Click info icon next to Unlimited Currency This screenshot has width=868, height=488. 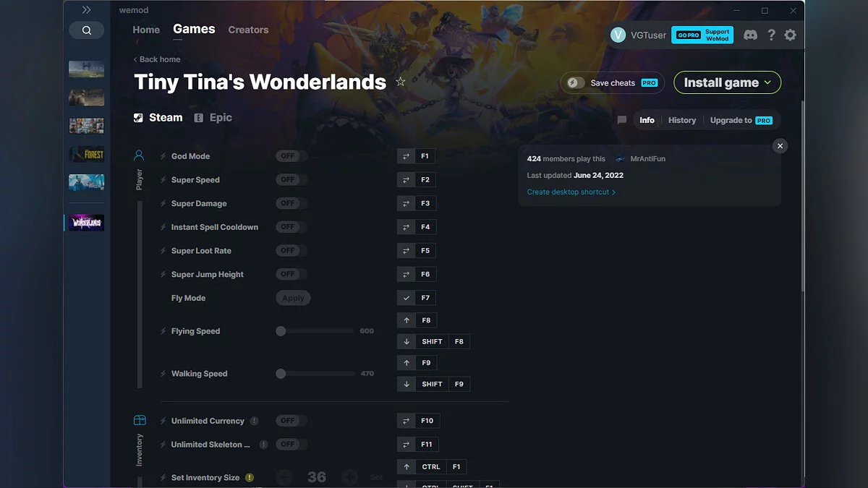[x=254, y=421]
